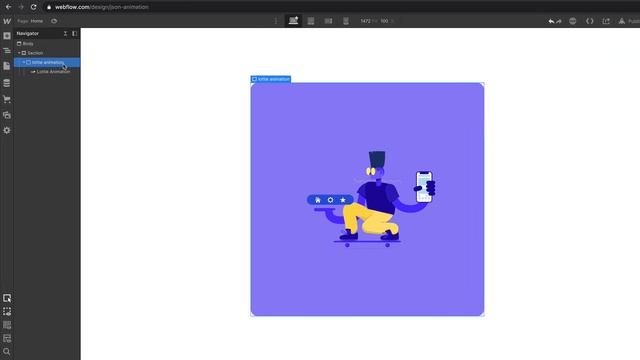Open the Add Elements panel

[7, 36]
